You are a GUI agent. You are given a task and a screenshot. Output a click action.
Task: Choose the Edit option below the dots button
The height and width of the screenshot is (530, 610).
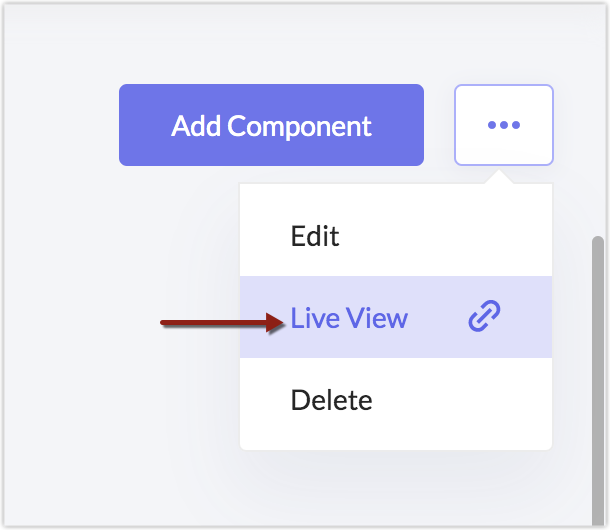pos(315,237)
